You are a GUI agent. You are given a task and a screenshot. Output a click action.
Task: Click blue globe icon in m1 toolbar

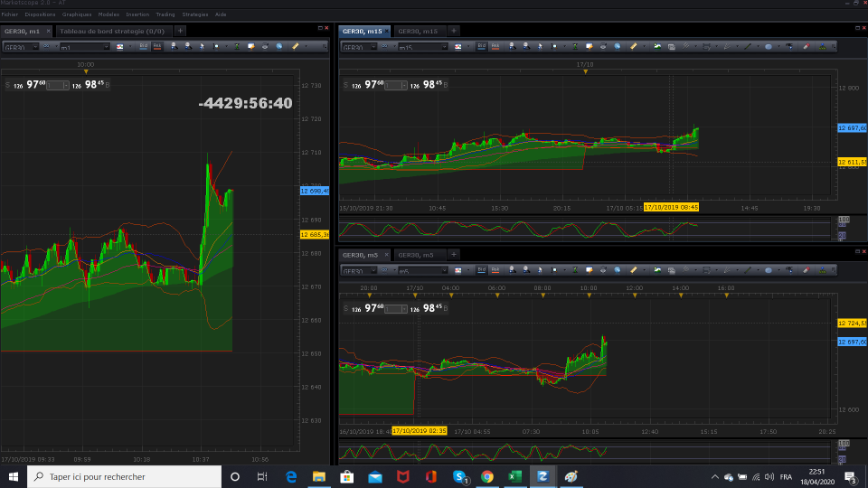279,46
